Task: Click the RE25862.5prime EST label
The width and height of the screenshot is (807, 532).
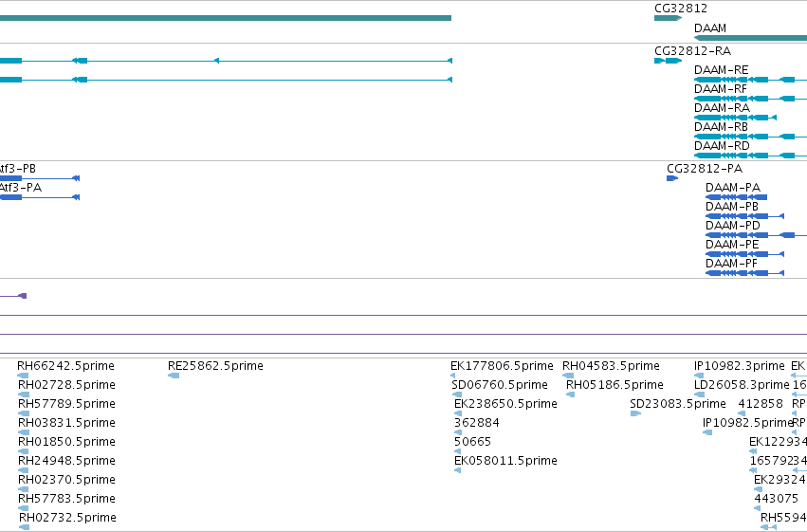Action: click(x=215, y=366)
